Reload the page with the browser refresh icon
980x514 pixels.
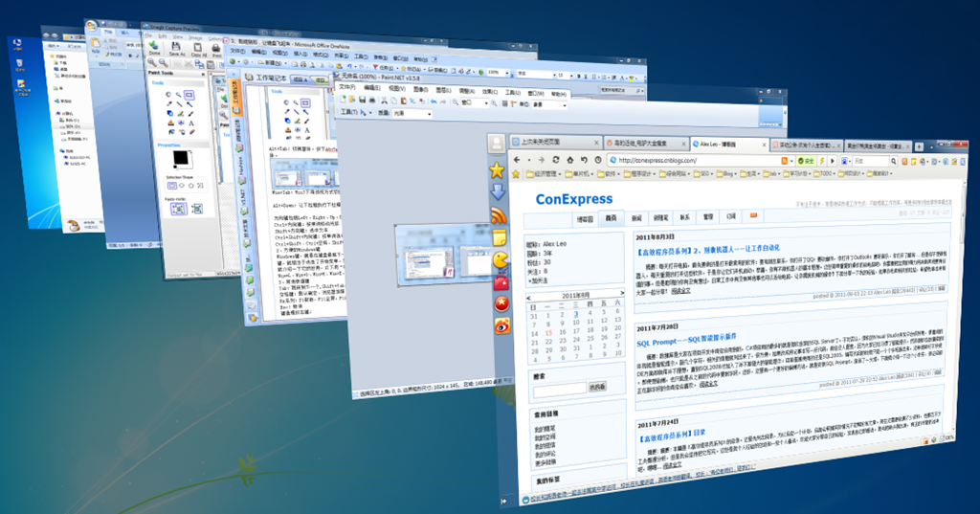(x=556, y=160)
